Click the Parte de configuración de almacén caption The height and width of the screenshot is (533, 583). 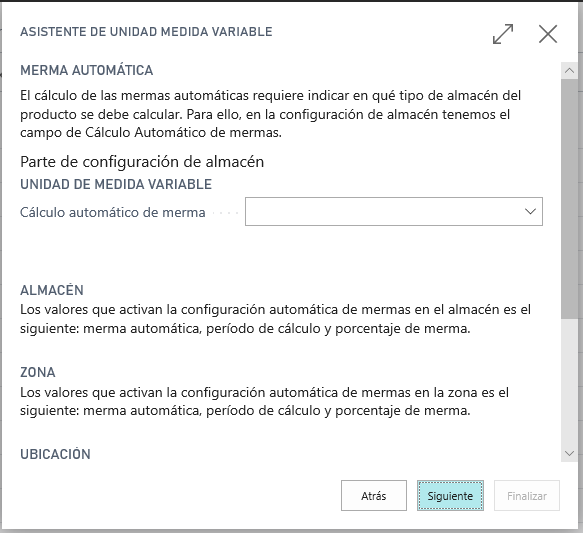tap(142, 162)
